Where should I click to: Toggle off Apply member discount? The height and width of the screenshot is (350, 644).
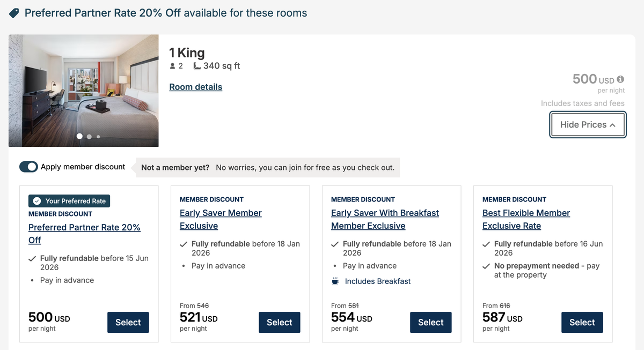coord(28,167)
